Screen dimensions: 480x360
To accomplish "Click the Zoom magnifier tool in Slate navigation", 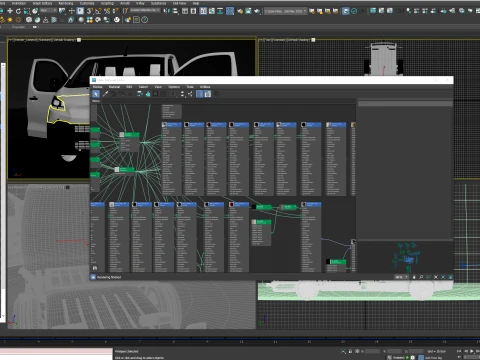I will pyautogui.click(x=421, y=277).
